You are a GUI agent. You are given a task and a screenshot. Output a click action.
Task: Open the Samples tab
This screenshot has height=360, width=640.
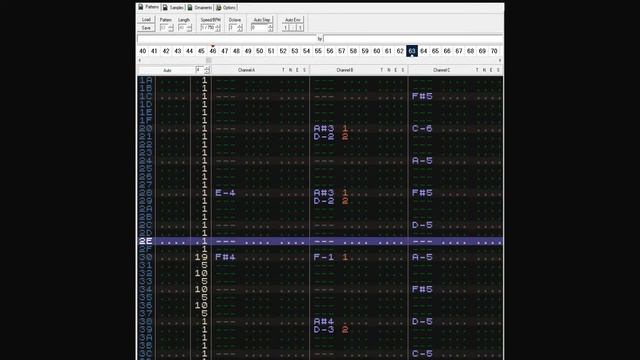173,7
